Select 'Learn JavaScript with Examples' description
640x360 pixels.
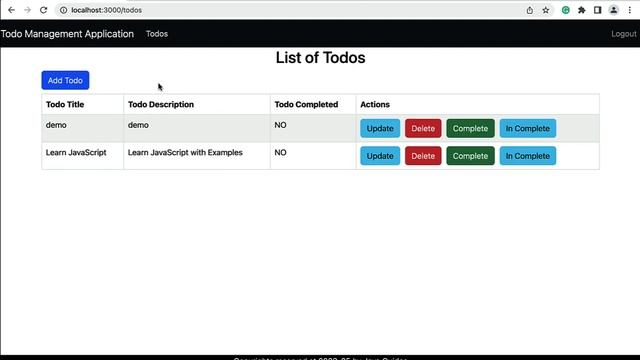pos(185,153)
